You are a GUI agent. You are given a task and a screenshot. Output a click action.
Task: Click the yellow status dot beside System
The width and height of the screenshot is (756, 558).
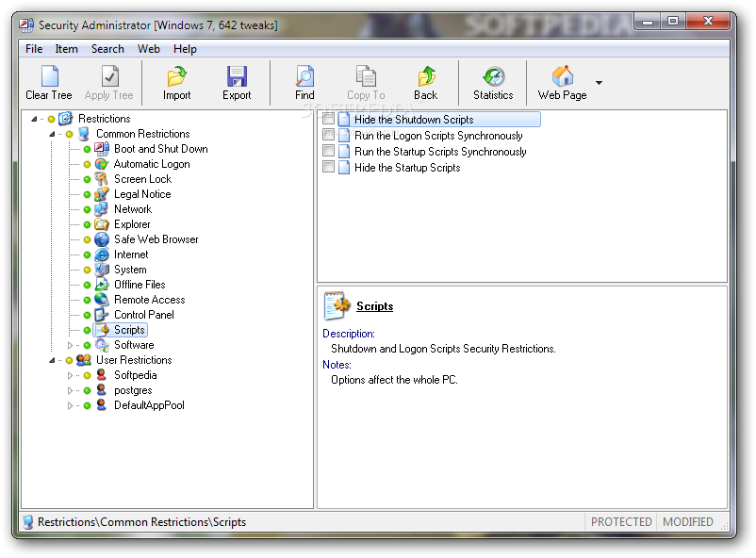coord(88,271)
